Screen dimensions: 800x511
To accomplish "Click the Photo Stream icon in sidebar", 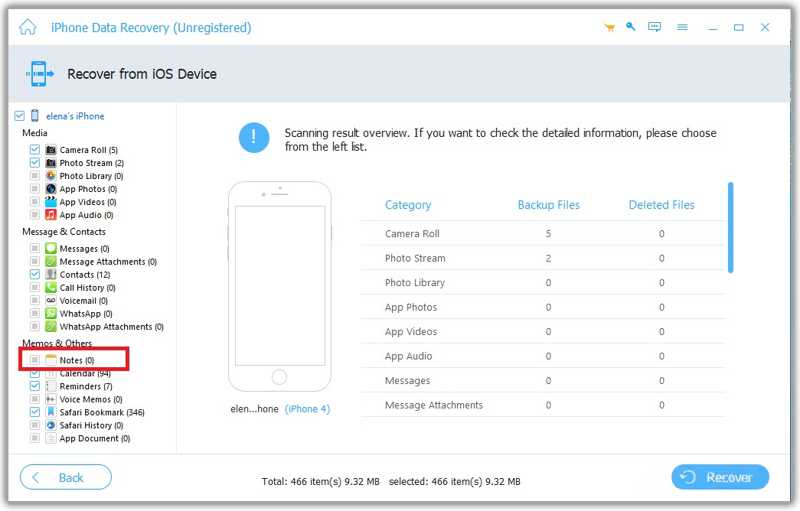I will click(x=51, y=163).
